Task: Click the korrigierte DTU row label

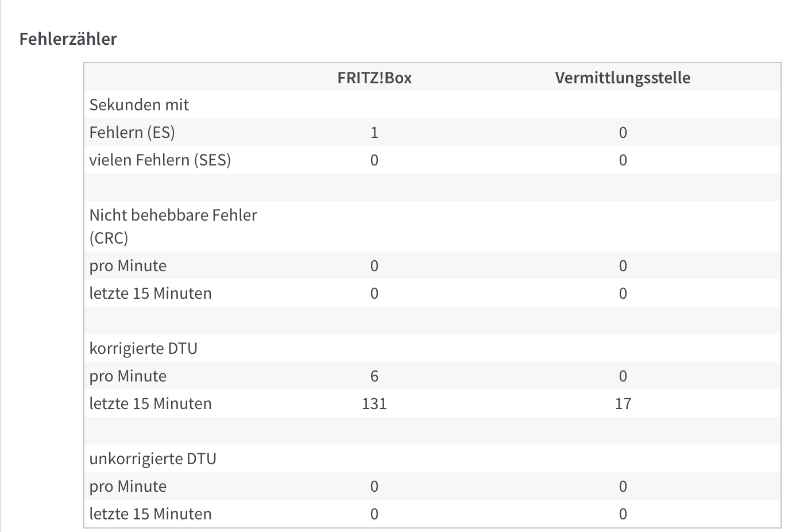Action: pos(144,348)
